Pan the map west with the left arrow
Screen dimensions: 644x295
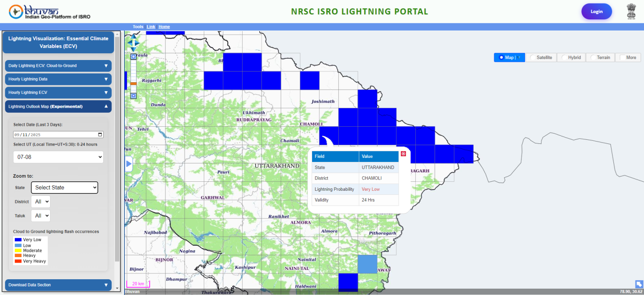click(129, 43)
